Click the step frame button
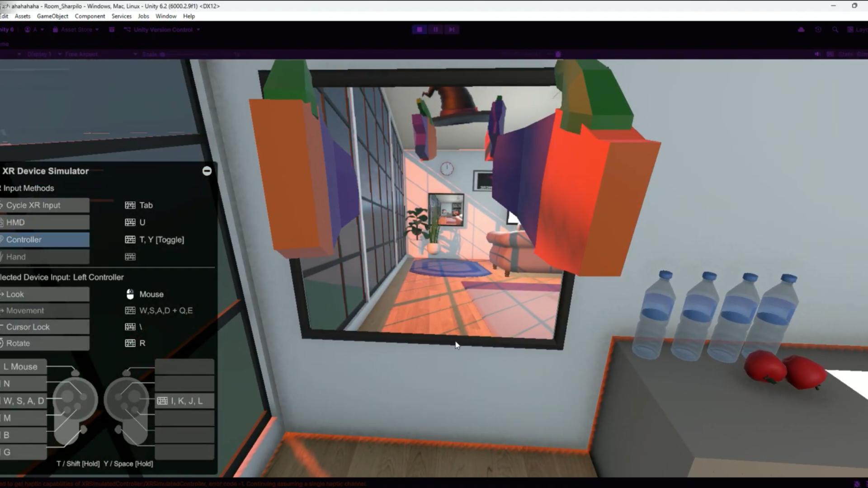 coord(451,30)
